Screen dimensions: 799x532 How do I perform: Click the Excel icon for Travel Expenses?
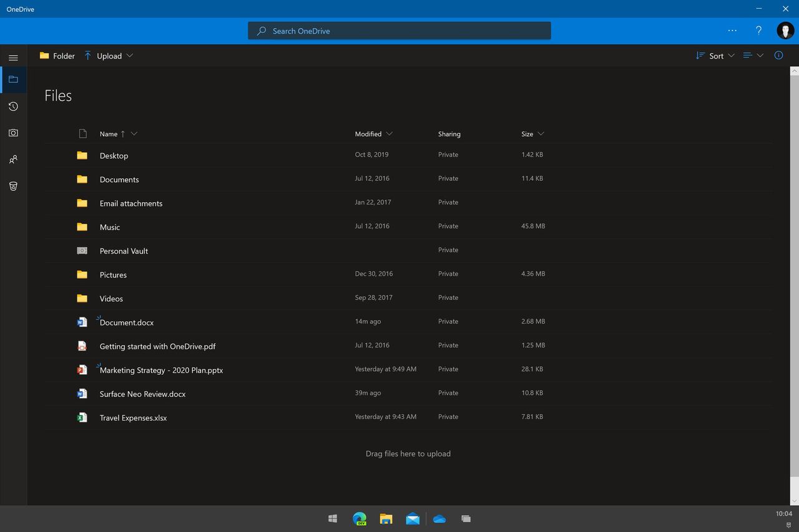point(82,417)
